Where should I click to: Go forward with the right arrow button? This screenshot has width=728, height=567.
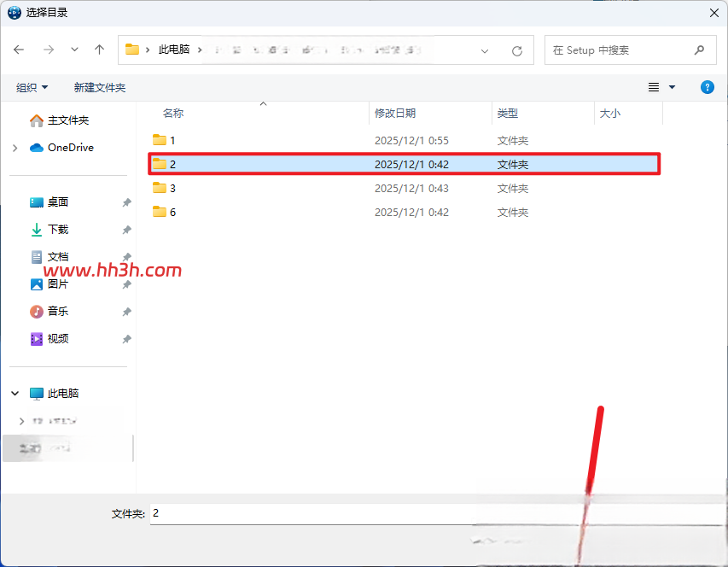click(49, 50)
